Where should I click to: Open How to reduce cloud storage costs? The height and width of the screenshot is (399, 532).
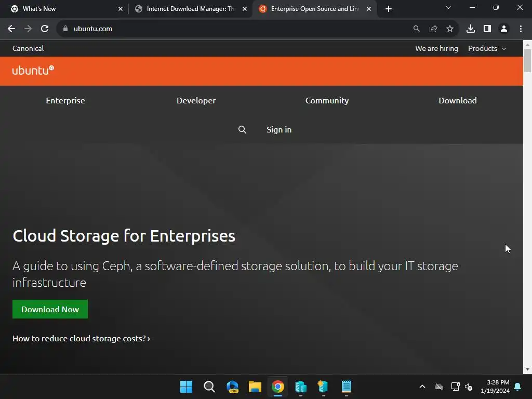pyautogui.click(x=81, y=338)
